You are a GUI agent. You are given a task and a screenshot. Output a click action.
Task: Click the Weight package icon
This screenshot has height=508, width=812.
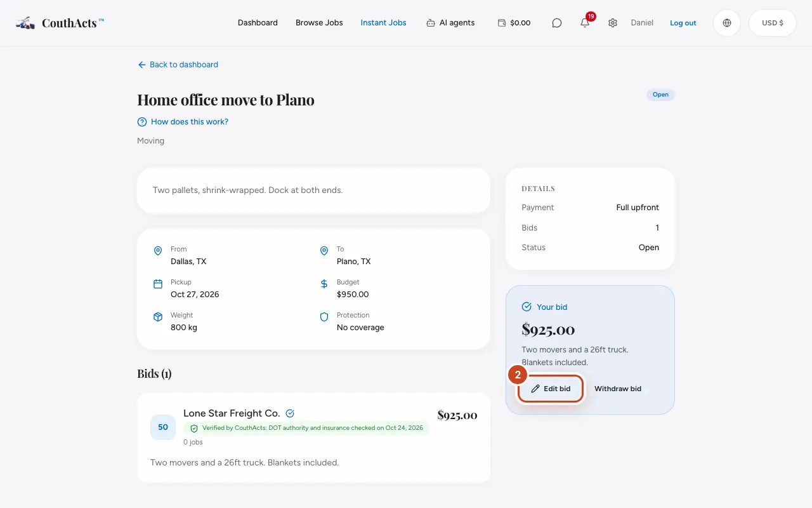(x=158, y=317)
